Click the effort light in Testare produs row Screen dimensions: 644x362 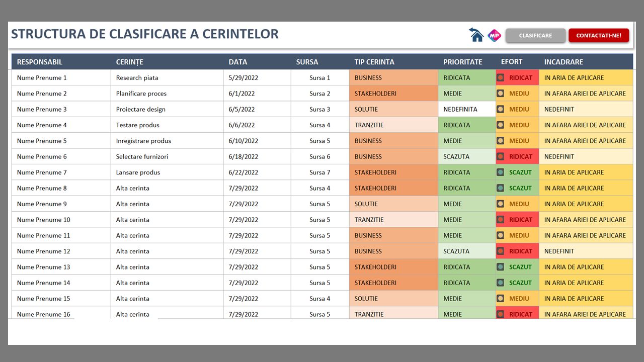[500, 125]
